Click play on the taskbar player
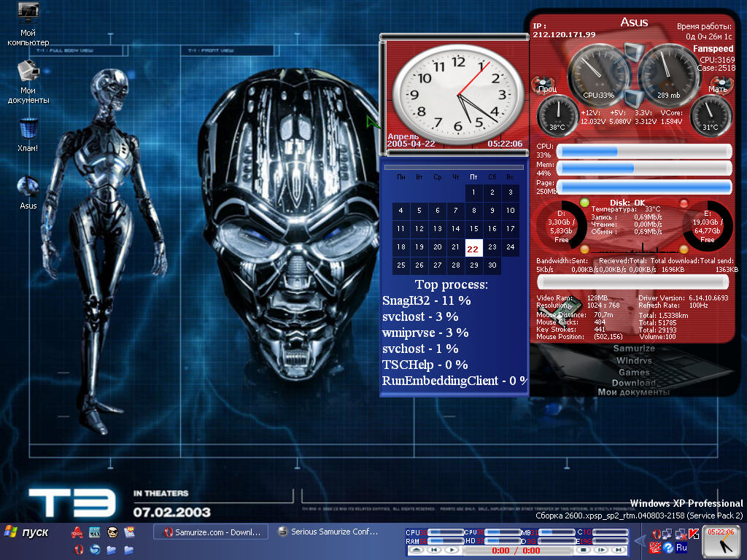This screenshot has height=560, width=747. 452,551
